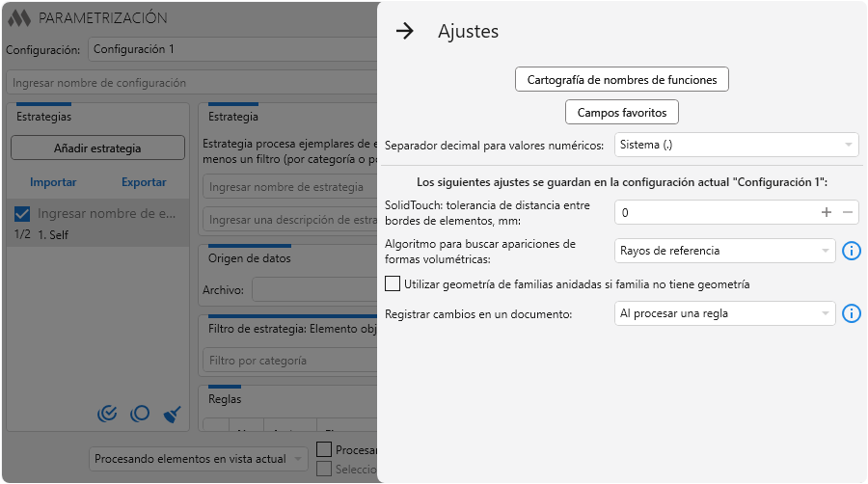Screen dimensions: 868x484
Task: Open Procesando elementos en vista actual dropdown
Action: [x=199, y=459]
